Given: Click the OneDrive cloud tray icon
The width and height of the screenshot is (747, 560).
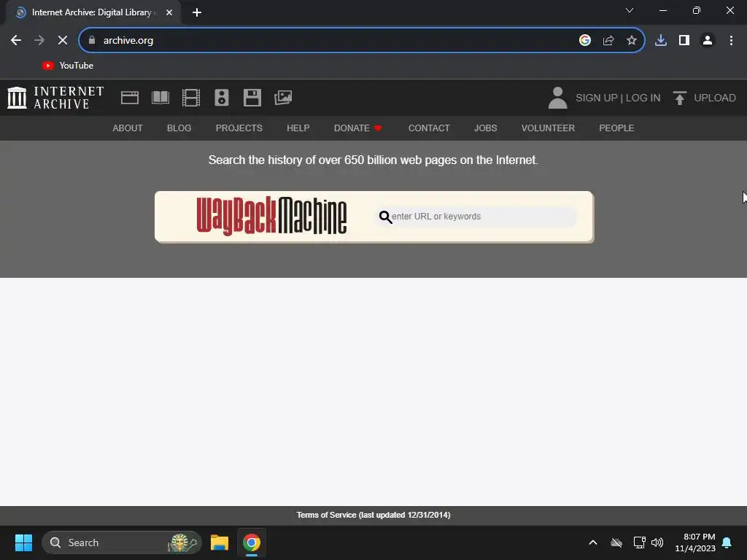Looking at the screenshot, I should tap(616, 542).
